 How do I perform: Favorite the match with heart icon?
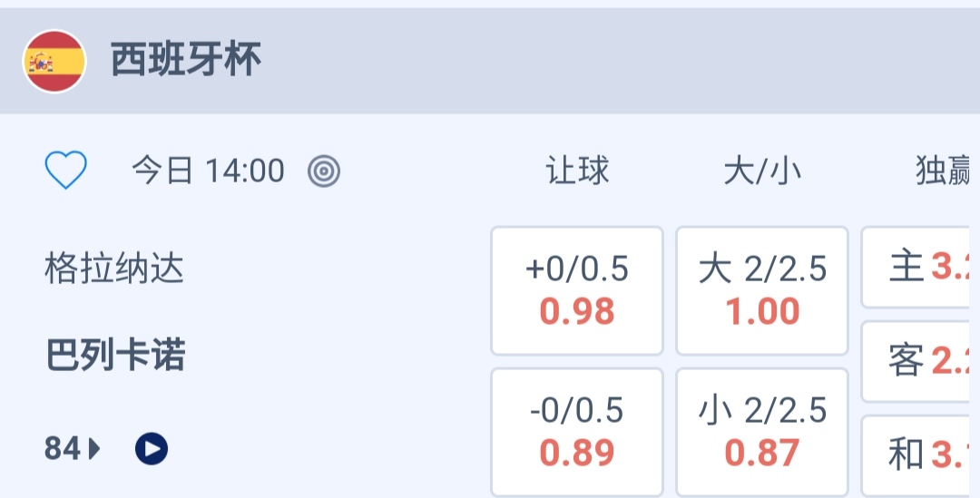tap(66, 171)
